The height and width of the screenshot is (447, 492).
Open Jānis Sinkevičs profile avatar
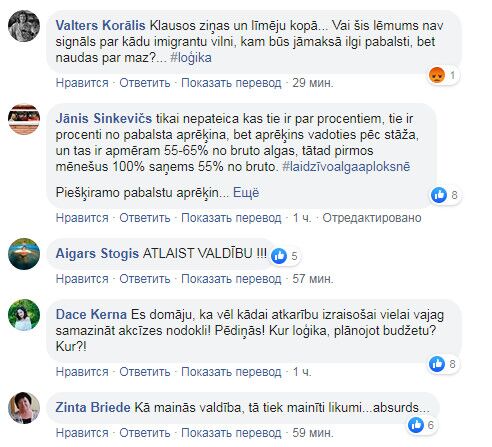coord(24,119)
